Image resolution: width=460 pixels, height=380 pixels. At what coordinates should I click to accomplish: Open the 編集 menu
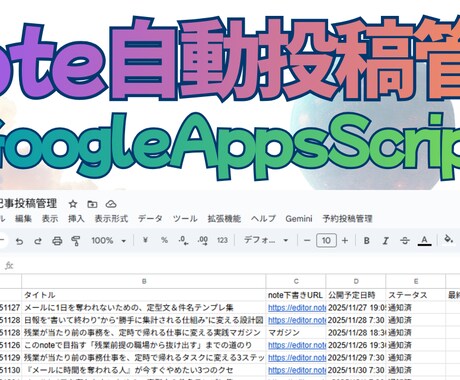click(23, 219)
